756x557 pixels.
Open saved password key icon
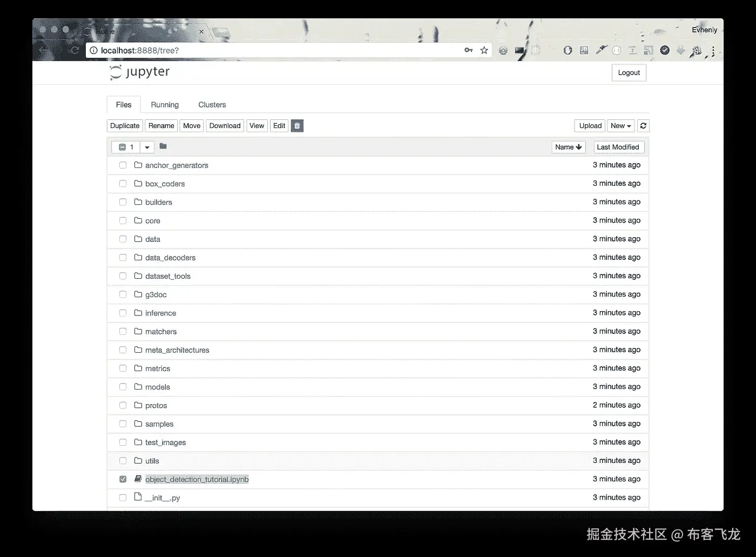468,50
